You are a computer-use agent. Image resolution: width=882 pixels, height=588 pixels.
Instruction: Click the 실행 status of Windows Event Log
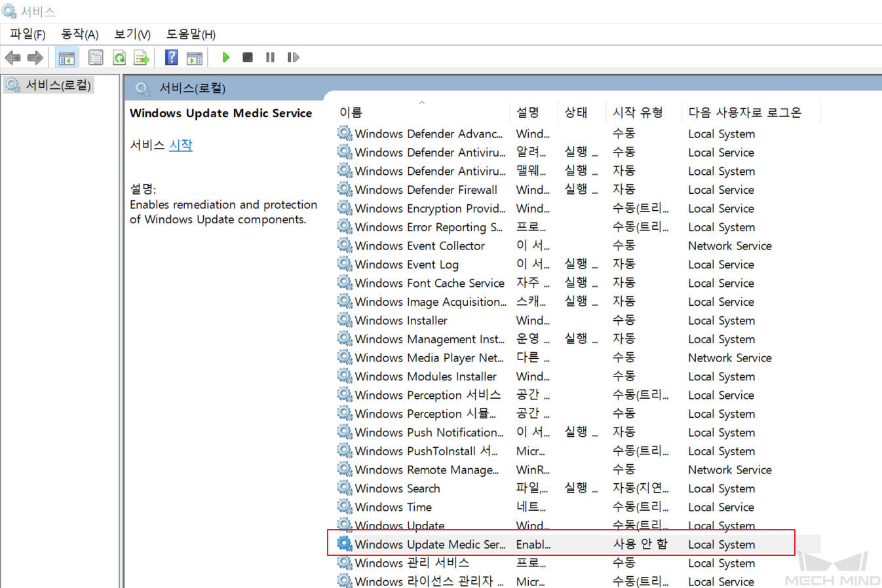[x=581, y=264]
